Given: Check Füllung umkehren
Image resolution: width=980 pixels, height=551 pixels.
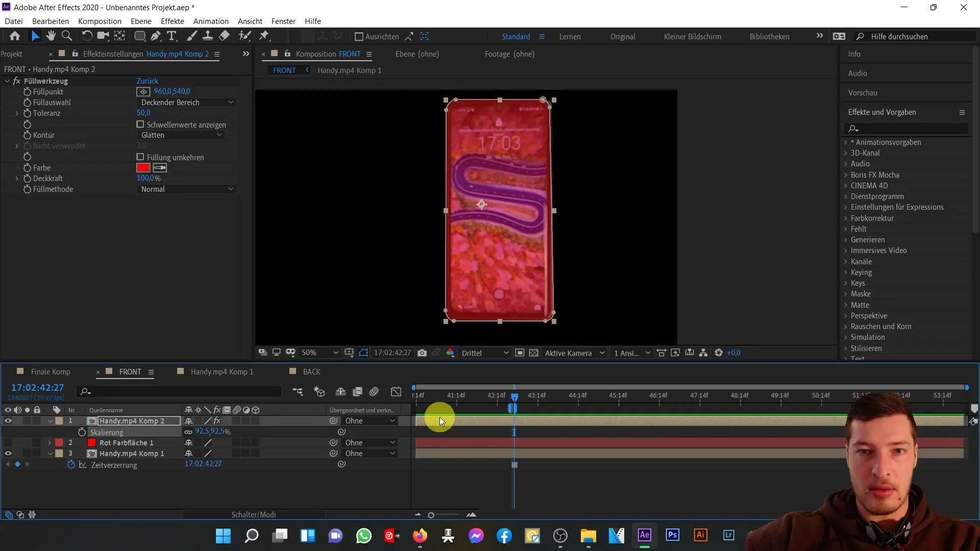Looking at the screenshot, I should [x=140, y=157].
